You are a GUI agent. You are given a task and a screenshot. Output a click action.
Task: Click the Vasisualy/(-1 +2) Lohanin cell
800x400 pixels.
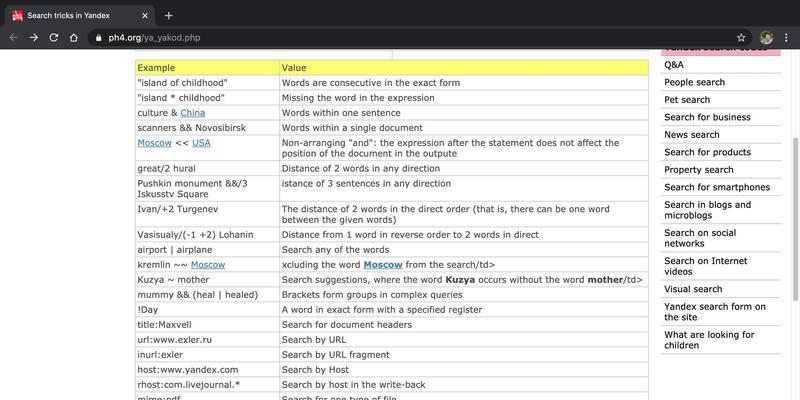208,235
